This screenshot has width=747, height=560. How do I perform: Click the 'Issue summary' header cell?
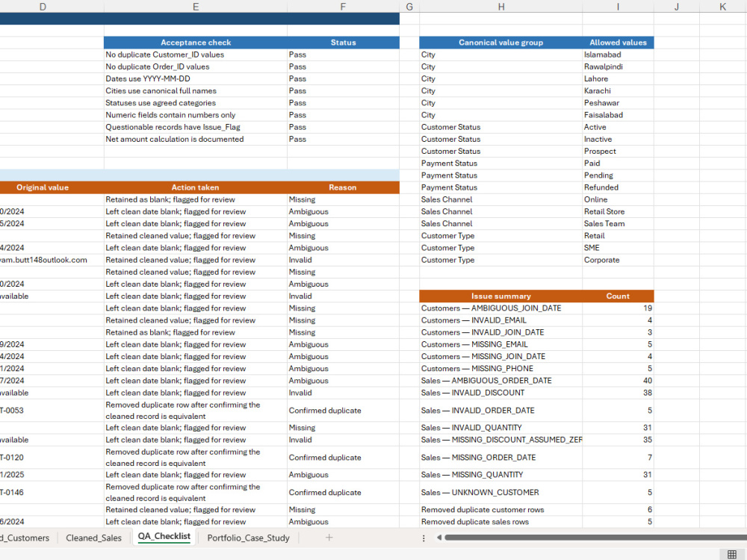tap(500, 296)
